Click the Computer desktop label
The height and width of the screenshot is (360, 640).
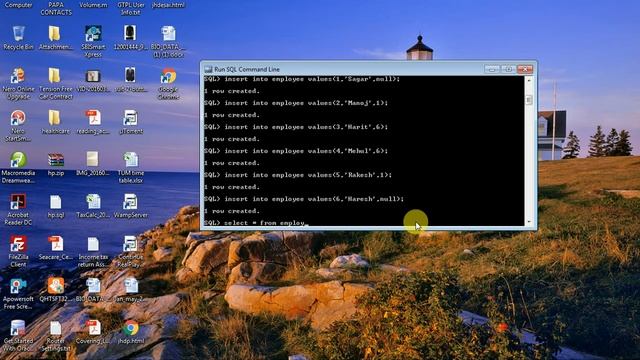click(18, 5)
